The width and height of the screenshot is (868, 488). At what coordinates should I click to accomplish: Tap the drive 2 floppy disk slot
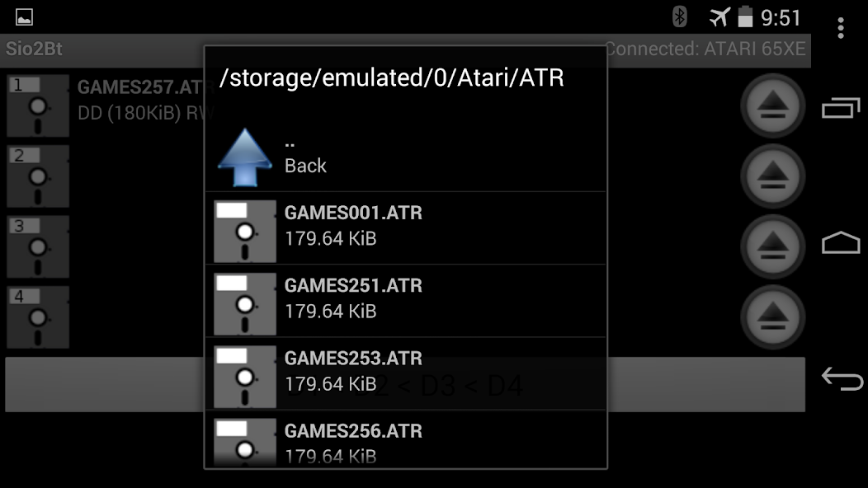[x=38, y=176]
